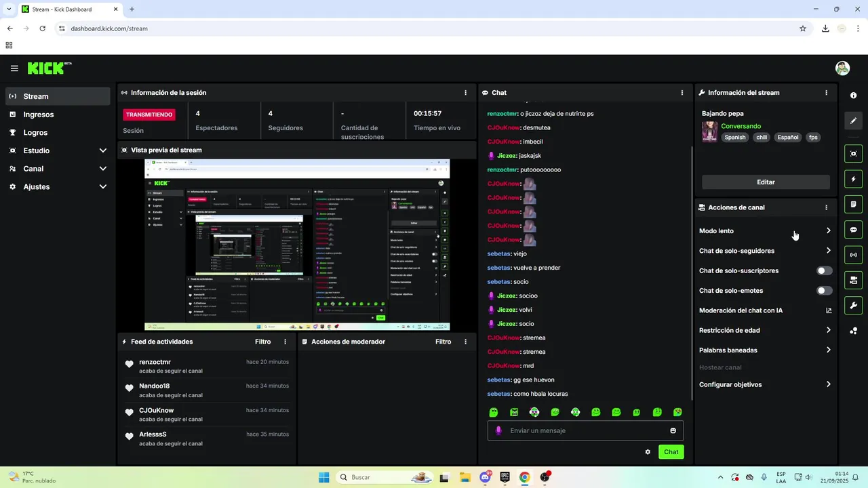Toggle the moderator actions note widget icon

pyautogui.click(x=853, y=204)
